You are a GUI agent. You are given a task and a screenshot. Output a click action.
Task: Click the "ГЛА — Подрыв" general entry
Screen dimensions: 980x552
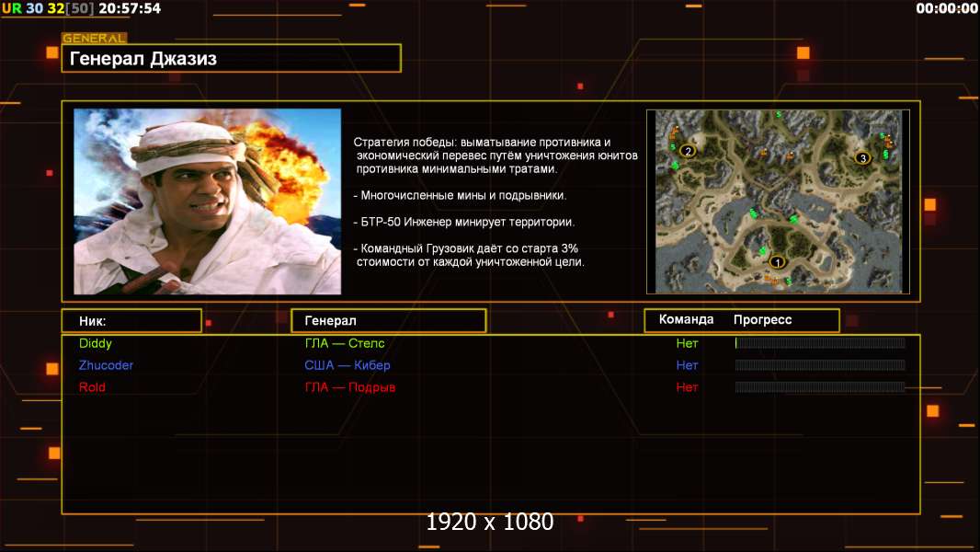coord(350,387)
